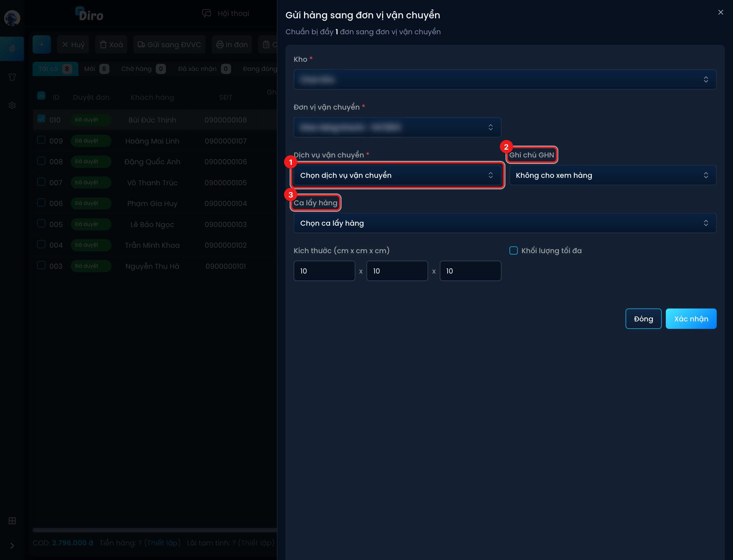This screenshot has width=733, height=560.
Task: Check the order 005 checkbox
Action: click(x=41, y=223)
